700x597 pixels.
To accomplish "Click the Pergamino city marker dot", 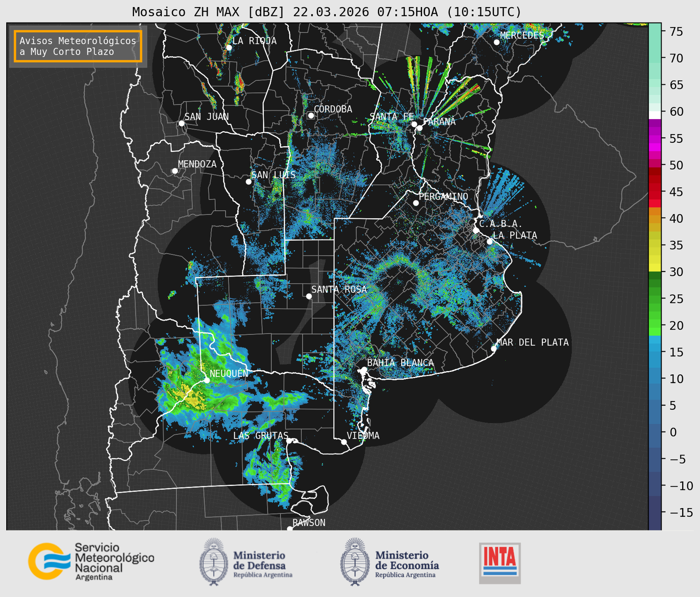I will click(416, 203).
